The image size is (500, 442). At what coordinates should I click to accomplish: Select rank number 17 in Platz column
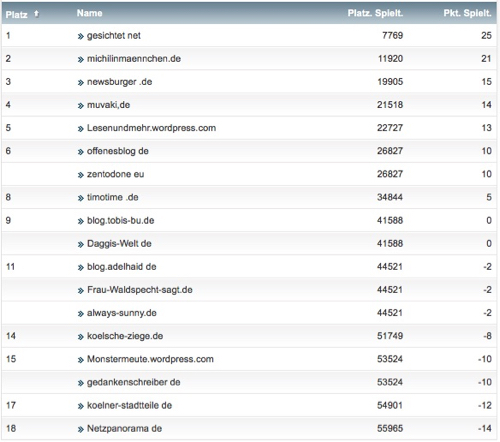click(11, 405)
